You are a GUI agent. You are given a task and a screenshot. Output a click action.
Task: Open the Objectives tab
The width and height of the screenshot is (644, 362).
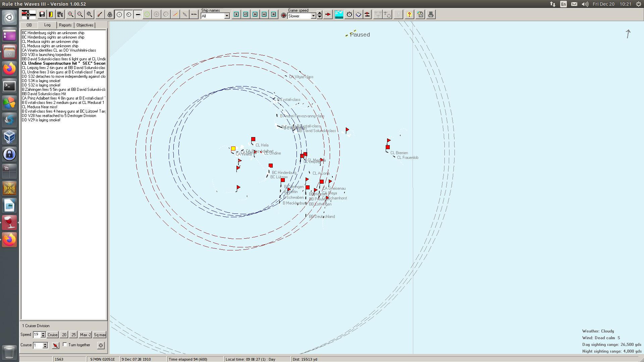[x=85, y=25]
